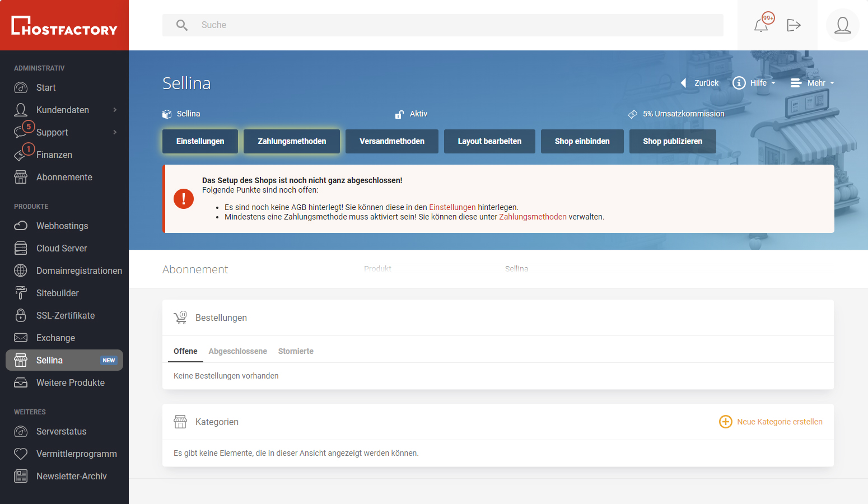The width and height of the screenshot is (868, 504).
Task: Click the plus icon for new category
Action: point(726,422)
